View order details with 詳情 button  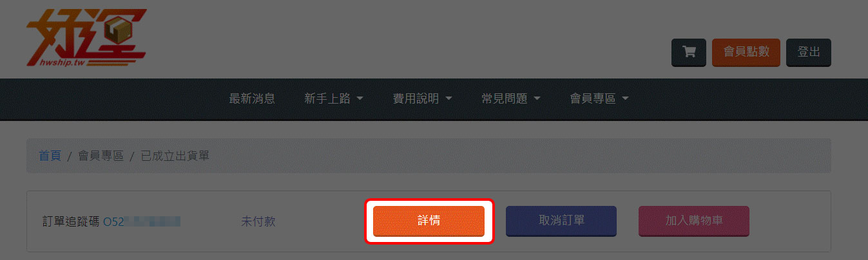[x=429, y=221]
